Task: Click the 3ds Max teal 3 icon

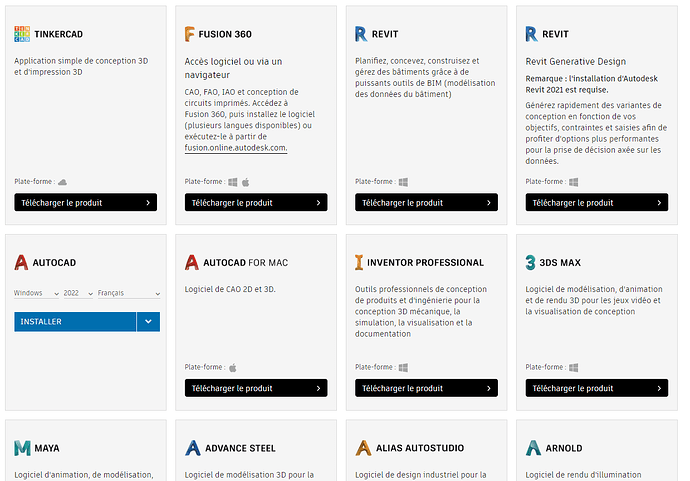Action: coord(530,262)
